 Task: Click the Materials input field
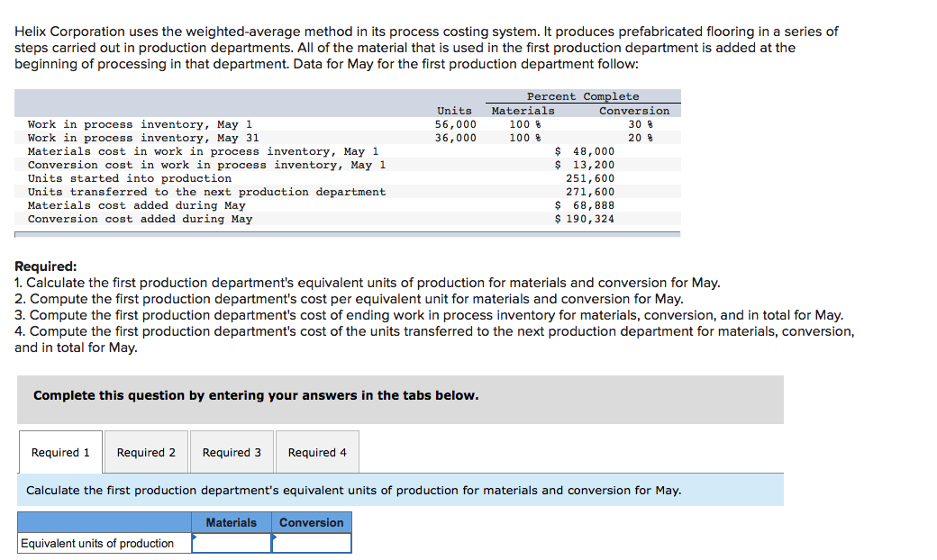231,543
